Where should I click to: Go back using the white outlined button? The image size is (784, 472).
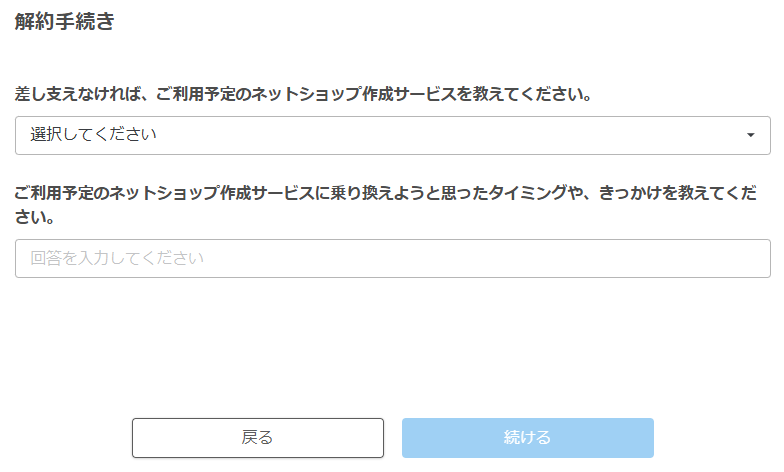[x=258, y=438]
